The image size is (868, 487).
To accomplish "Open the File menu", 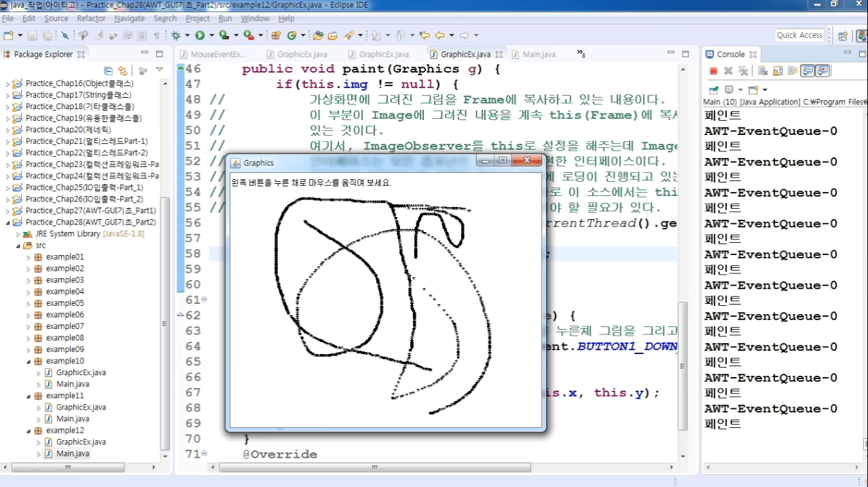I will 7,18.
